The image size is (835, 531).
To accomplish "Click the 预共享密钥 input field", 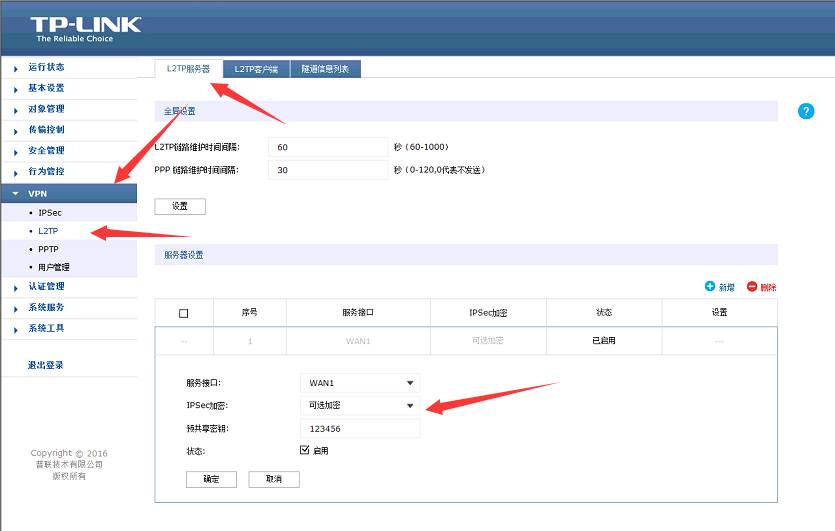I will pos(360,429).
